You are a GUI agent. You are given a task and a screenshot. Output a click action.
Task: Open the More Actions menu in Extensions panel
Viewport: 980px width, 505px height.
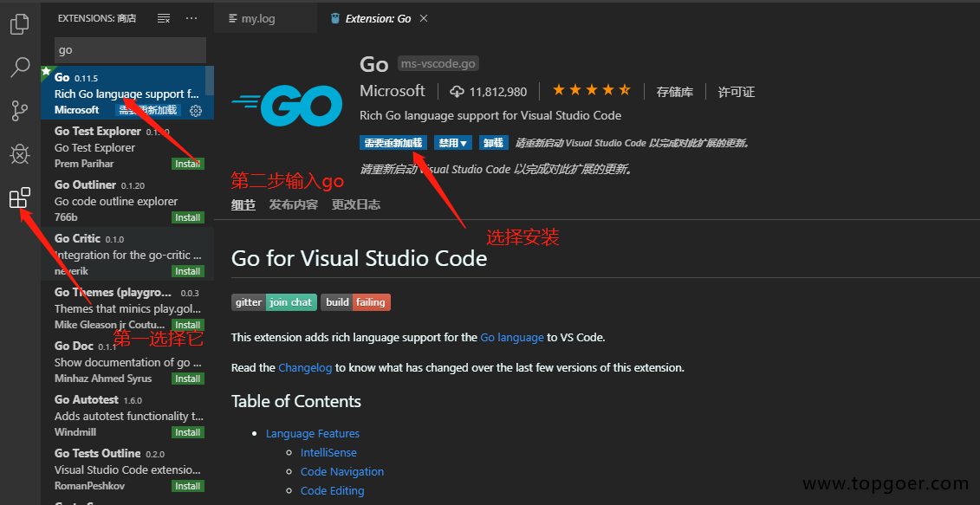191,17
